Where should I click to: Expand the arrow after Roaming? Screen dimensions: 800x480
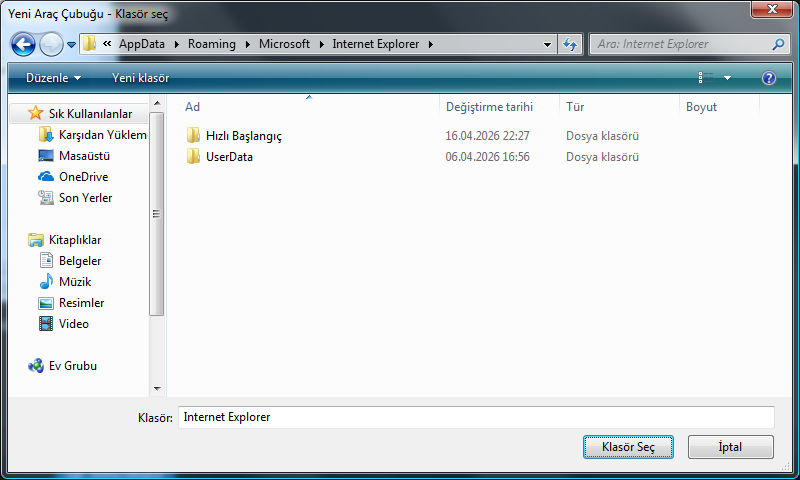(x=247, y=44)
